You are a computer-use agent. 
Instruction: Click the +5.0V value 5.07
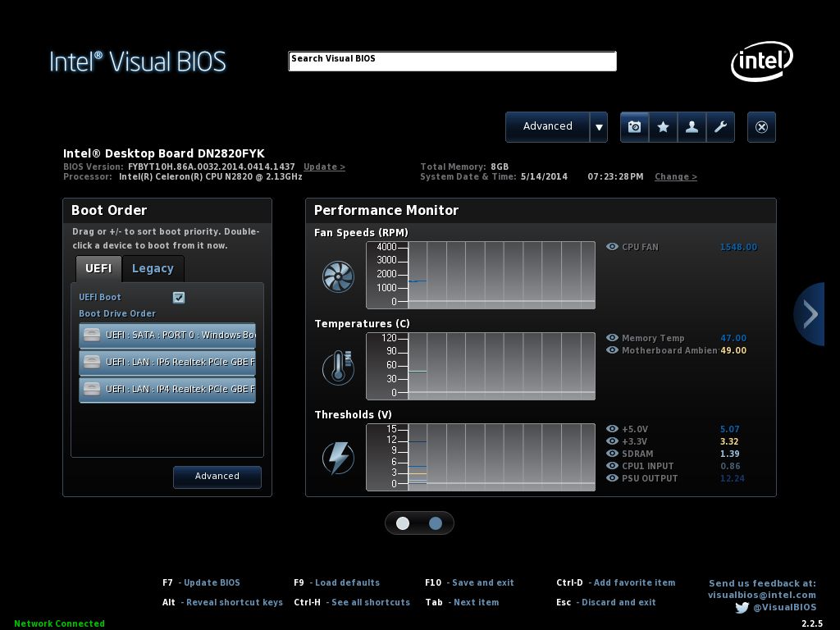[x=729, y=429]
